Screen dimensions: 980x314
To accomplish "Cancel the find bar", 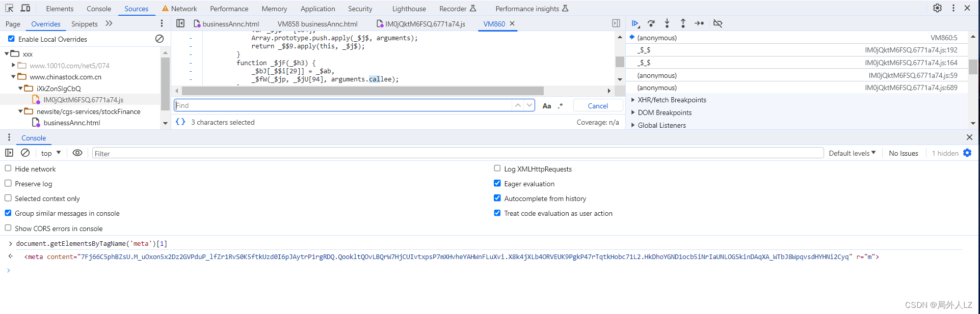I will [598, 106].
